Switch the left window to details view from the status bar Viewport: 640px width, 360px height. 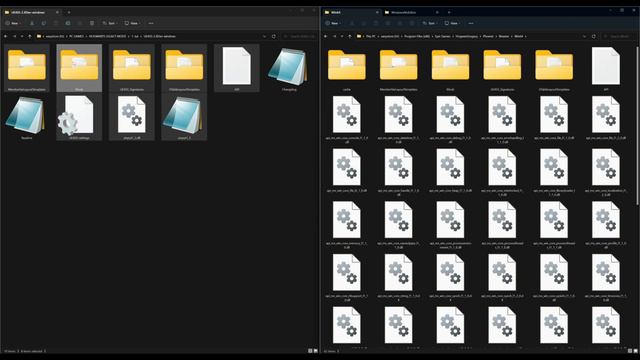310,351
